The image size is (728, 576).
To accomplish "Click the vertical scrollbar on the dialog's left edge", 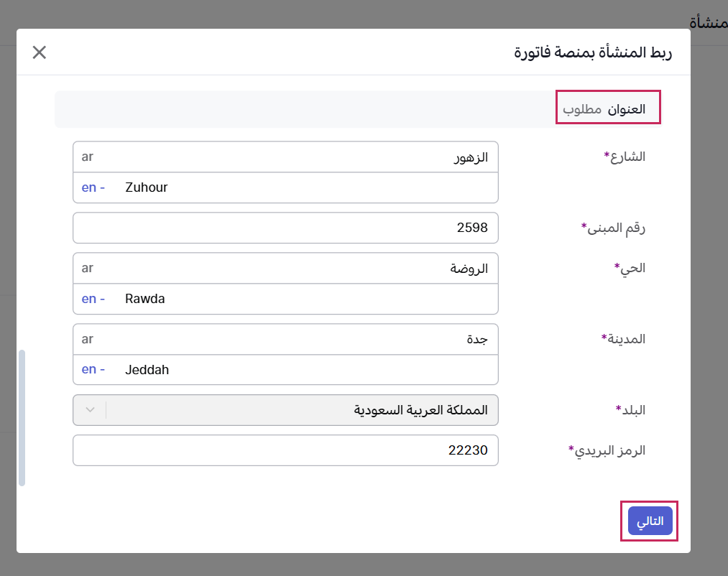I will click(x=22, y=417).
